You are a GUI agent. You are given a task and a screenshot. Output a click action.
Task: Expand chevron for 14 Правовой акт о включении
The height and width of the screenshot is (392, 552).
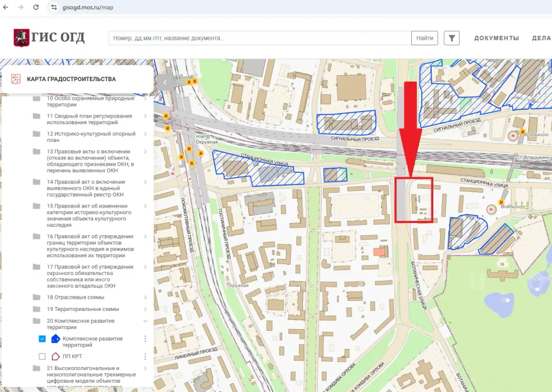point(145,182)
